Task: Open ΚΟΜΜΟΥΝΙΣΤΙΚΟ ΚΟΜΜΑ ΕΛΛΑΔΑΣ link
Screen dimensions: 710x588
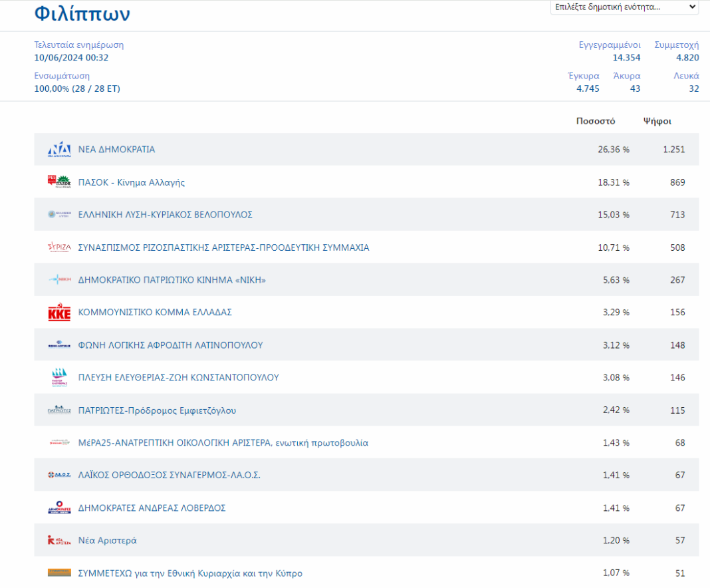Action: pos(155,313)
